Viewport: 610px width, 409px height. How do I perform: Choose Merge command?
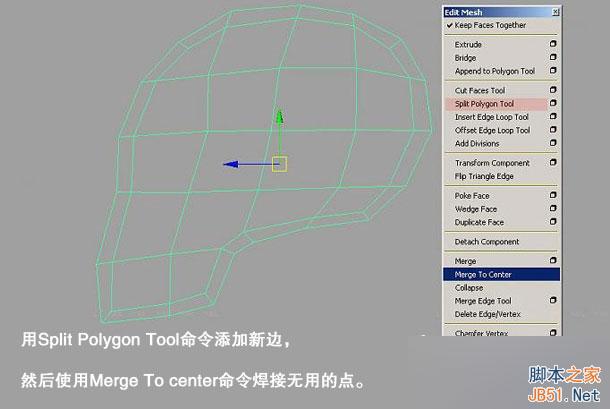pyautogui.click(x=465, y=261)
